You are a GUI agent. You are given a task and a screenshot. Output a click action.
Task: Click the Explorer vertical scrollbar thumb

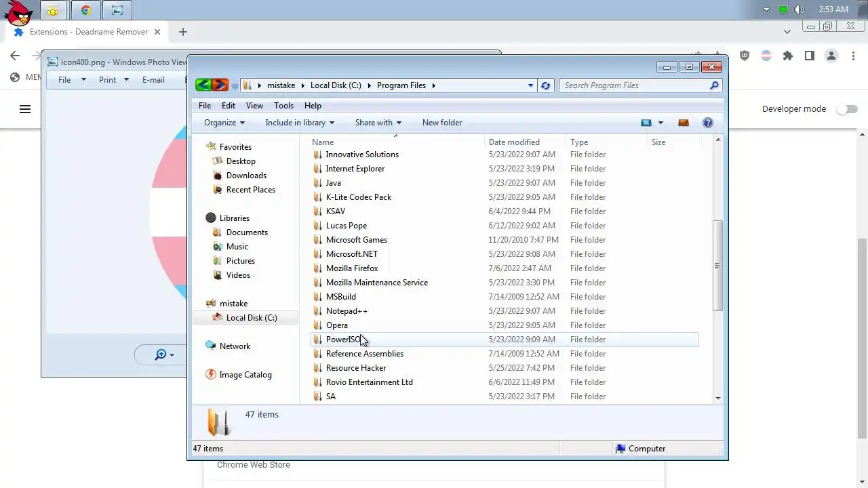(717, 266)
